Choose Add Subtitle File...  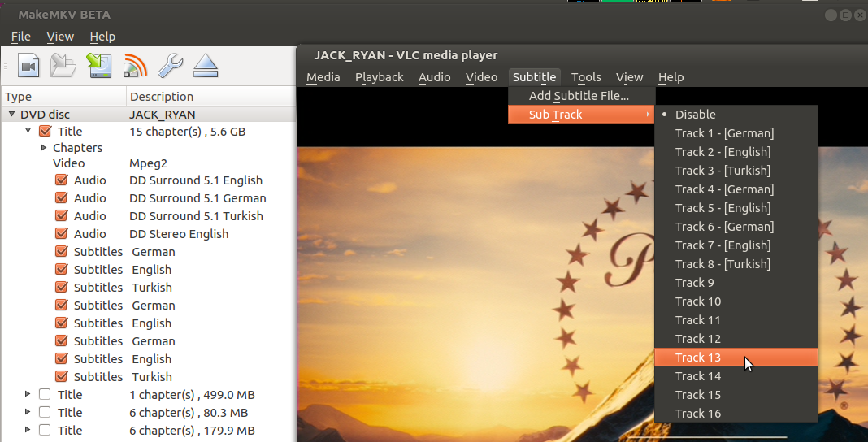pyautogui.click(x=582, y=96)
